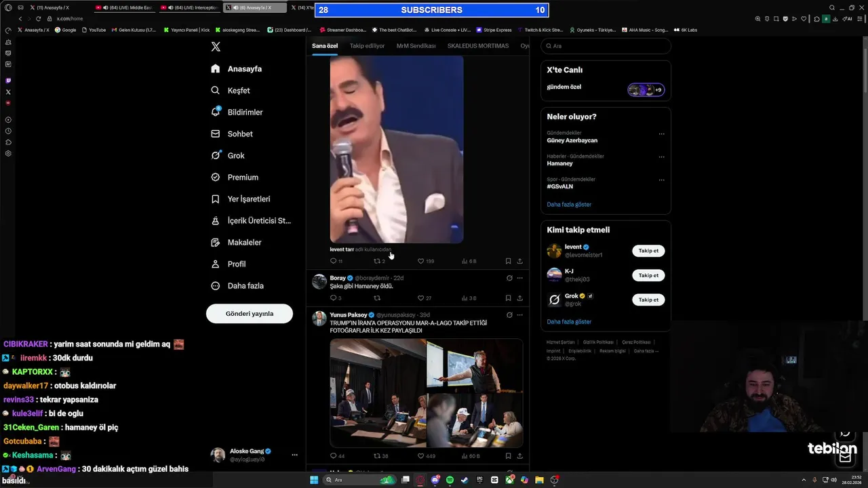Open File Explorer from the taskbar
This screenshot has width=868, height=488.
(x=539, y=480)
